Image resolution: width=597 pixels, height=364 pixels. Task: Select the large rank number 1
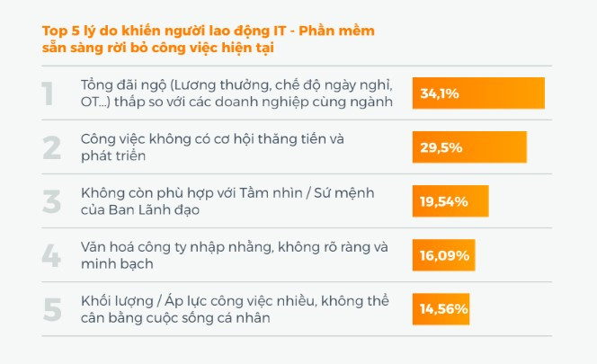(48, 93)
